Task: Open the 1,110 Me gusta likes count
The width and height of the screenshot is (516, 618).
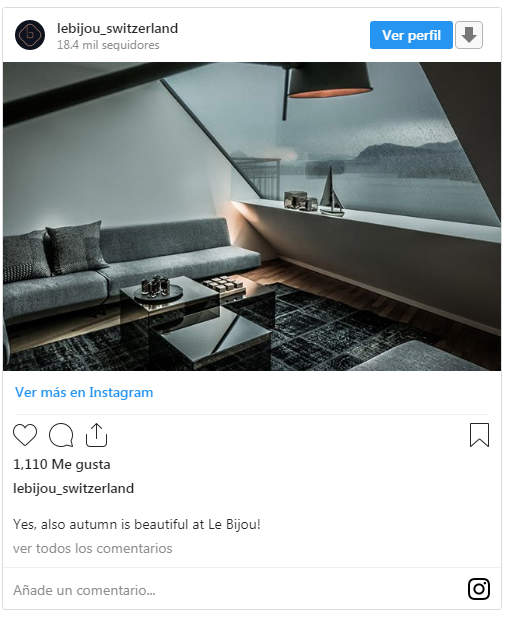Action: pos(62,464)
